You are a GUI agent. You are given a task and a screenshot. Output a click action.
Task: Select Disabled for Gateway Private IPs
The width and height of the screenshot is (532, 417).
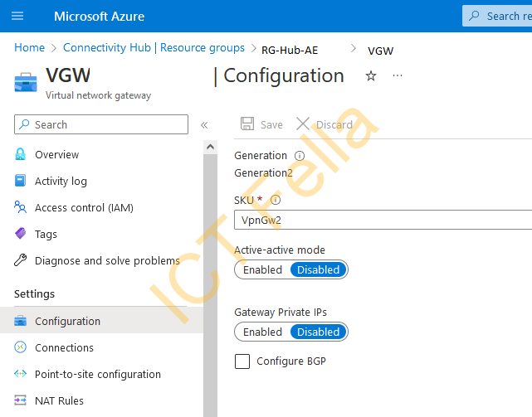click(x=318, y=332)
